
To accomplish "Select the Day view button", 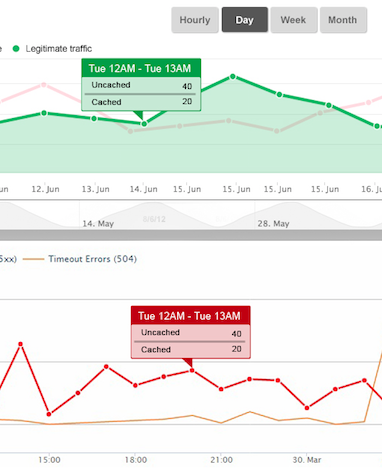I will [x=245, y=20].
